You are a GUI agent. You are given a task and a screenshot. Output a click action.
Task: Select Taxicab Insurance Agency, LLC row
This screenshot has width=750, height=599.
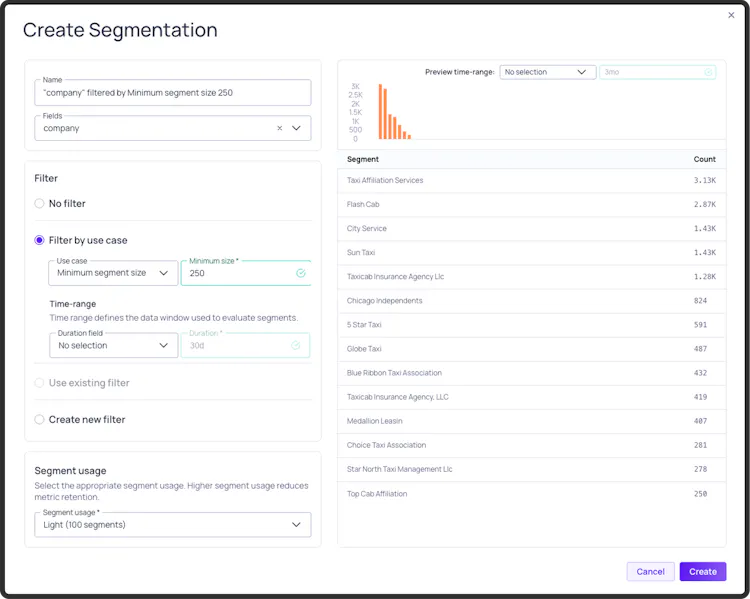pyautogui.click(x=531, y=397)
